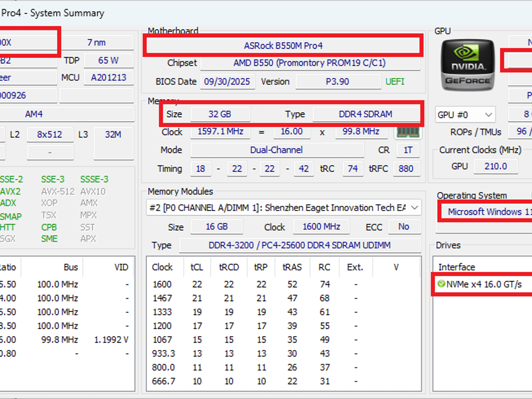The width and height of the screenshot is (532, 399).
Task: Click the 1T command rate value
Action: coord(408,150)
